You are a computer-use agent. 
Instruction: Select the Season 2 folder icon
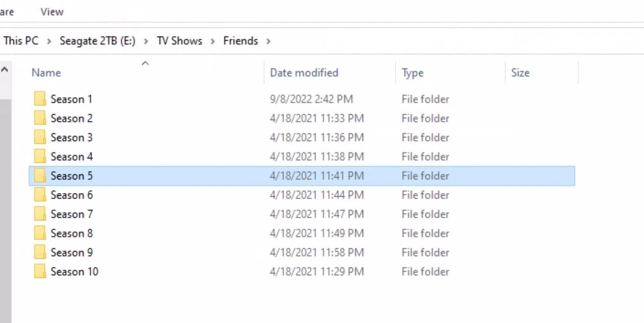tap(40, 118)
